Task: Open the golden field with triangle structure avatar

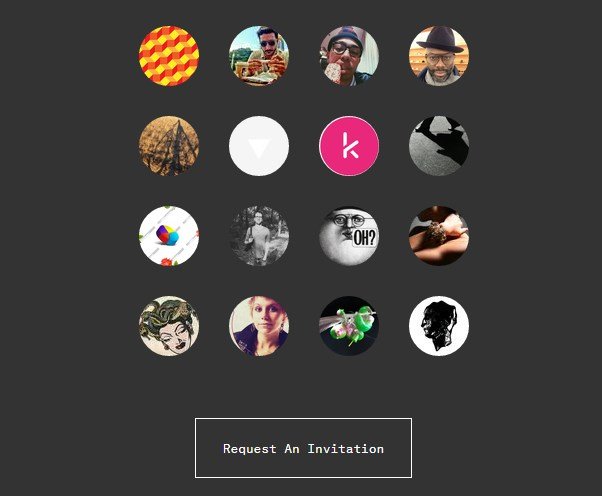Action: (169, 146)
